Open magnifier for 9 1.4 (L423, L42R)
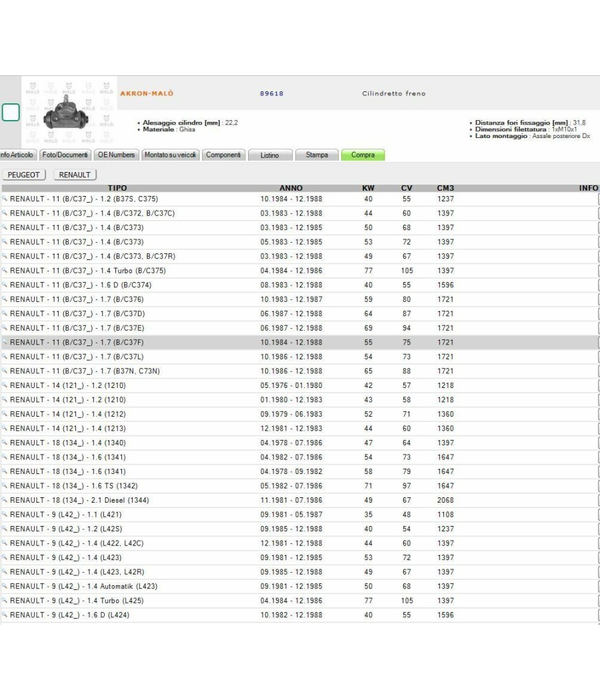 (5, 571)
